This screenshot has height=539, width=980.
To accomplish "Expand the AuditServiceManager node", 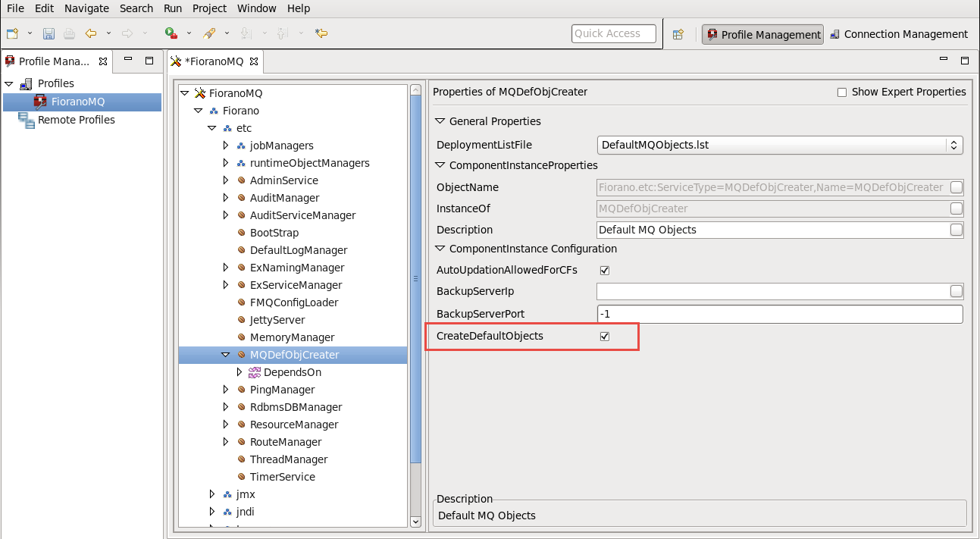I will tap(226, 215).
